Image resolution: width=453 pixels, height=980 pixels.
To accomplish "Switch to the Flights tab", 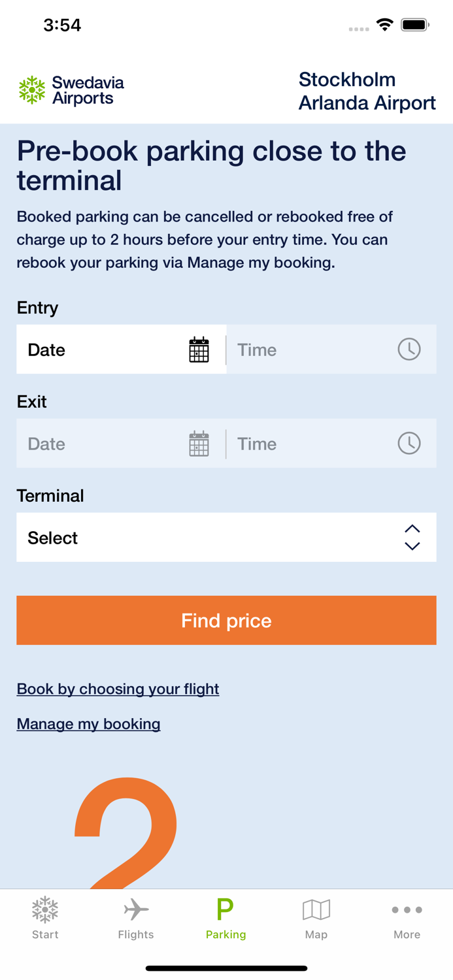I will [x=135, y=917].
